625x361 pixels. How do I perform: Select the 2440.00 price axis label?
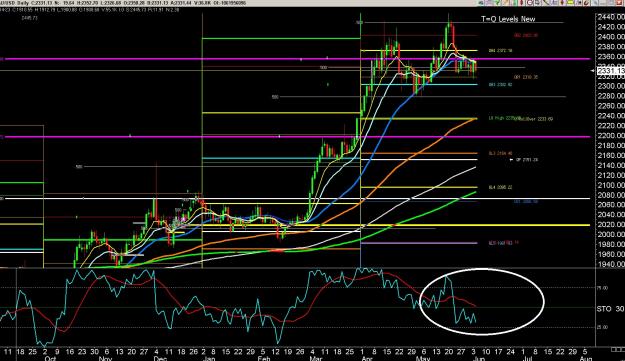pos(611,17)
